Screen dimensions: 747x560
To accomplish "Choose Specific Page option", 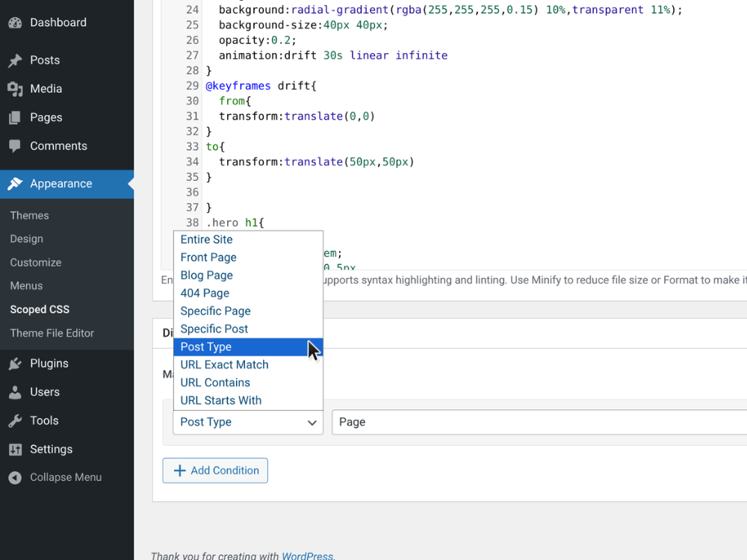I will [x=248, y=311].
